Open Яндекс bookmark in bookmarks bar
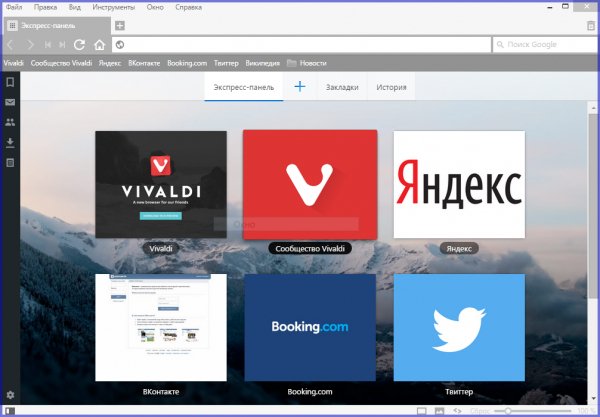Viewport: 600px width, 417px height. [x=110, y=63]
